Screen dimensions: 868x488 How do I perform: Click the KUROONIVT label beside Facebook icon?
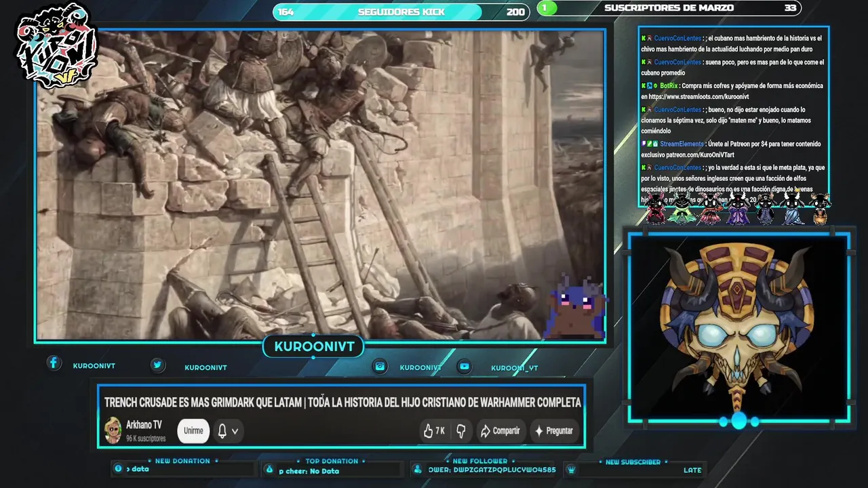pyautogui.click(x=94, y=366)
